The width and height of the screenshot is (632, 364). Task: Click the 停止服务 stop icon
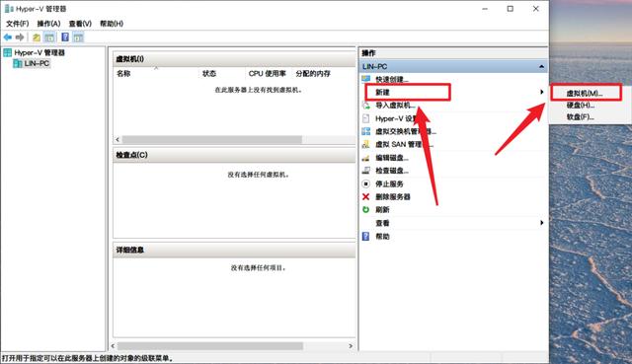[x=366, y=183]
